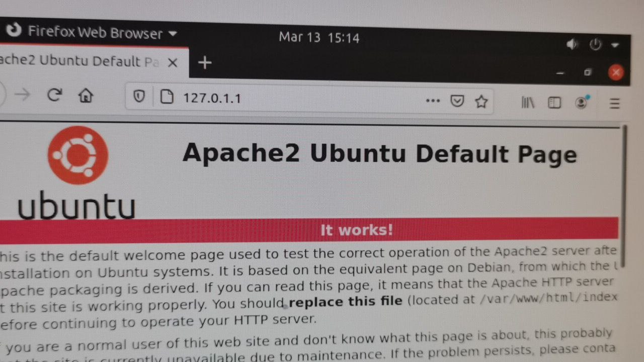Restore the Firefox window size

click(x=587, y=73)
